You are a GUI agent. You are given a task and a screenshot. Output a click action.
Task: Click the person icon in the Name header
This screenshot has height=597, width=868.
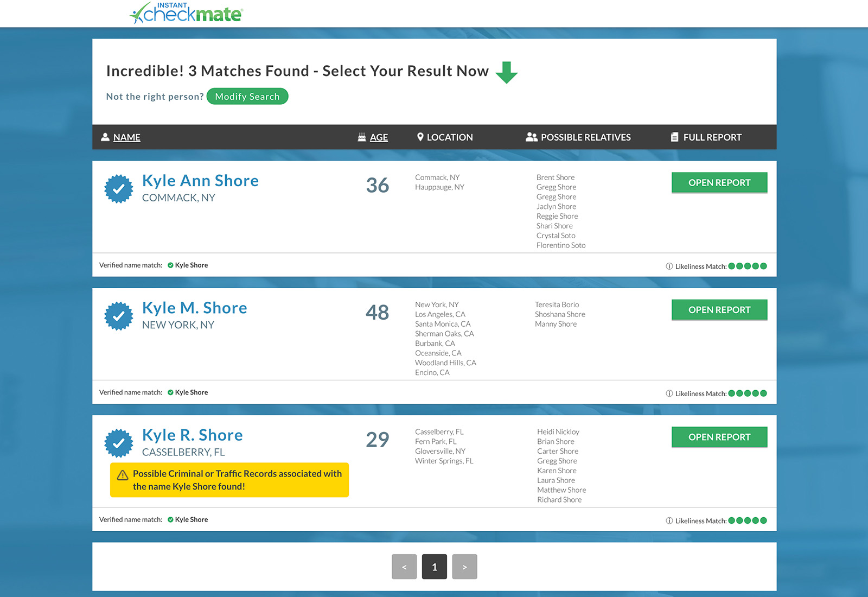click(105, 137)
